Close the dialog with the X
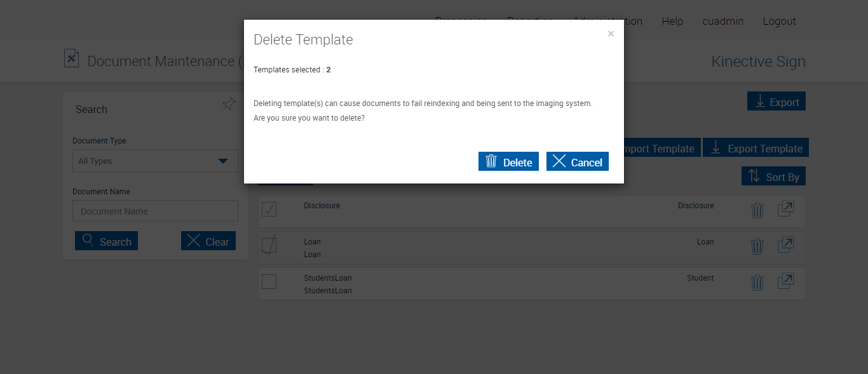 coord(611,34)
